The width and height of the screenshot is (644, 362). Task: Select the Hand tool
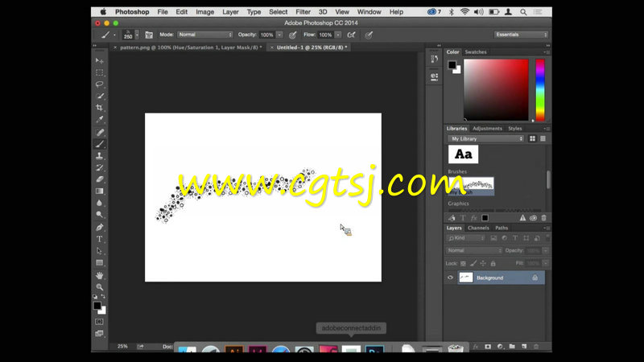[99, 275]
